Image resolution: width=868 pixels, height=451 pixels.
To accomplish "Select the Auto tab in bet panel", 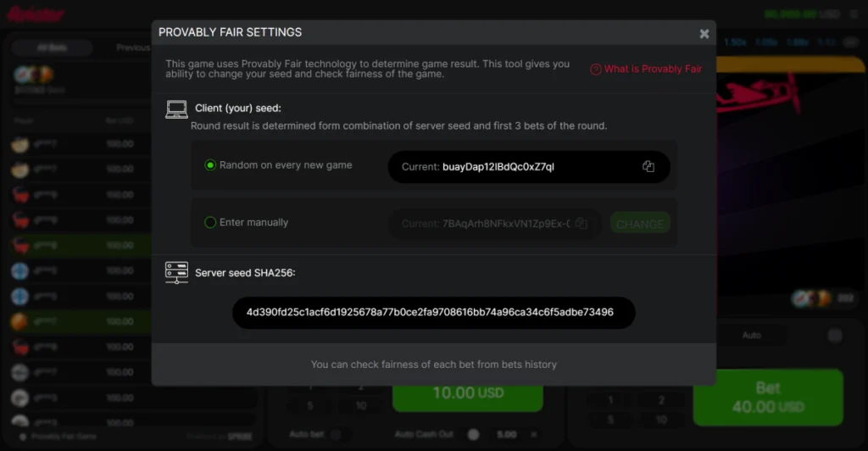I will click(751, 336).
